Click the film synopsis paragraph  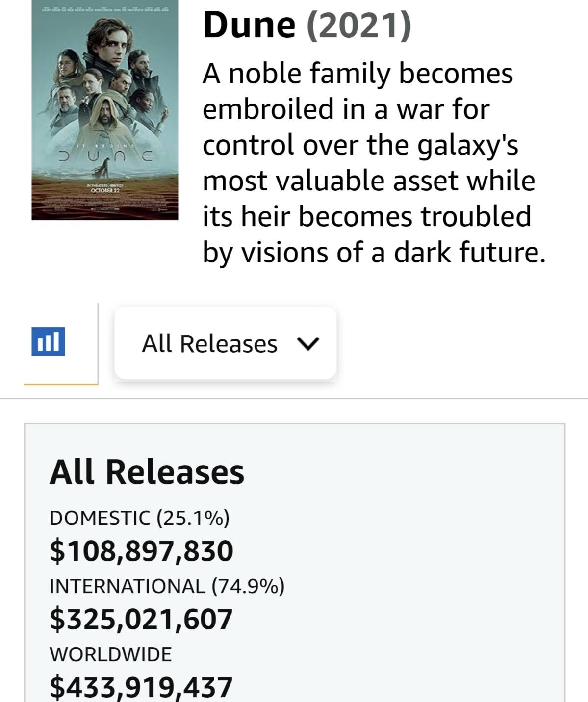pyautogui.click(x=373, y=162)
